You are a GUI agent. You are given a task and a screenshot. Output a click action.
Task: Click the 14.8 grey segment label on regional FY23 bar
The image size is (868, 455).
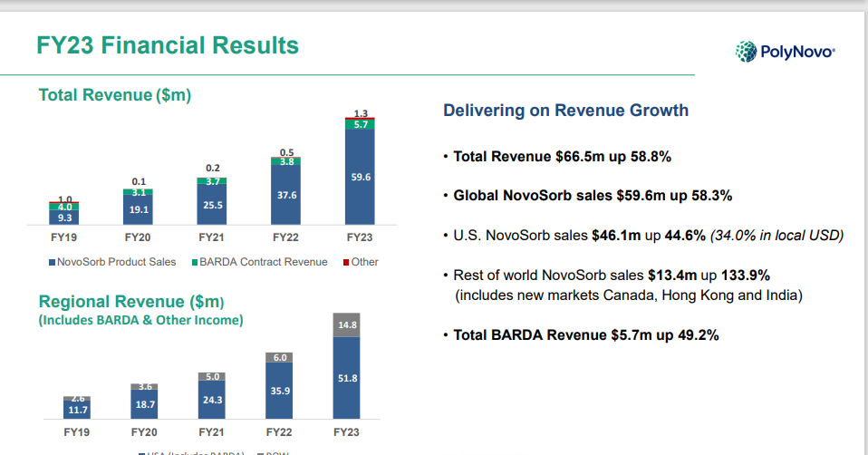[348, 324]
